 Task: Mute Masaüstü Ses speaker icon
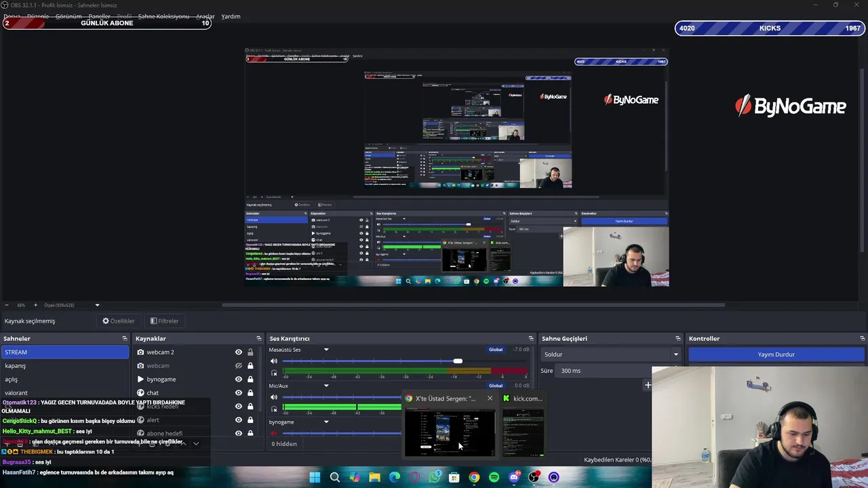[x=274, y=361]
